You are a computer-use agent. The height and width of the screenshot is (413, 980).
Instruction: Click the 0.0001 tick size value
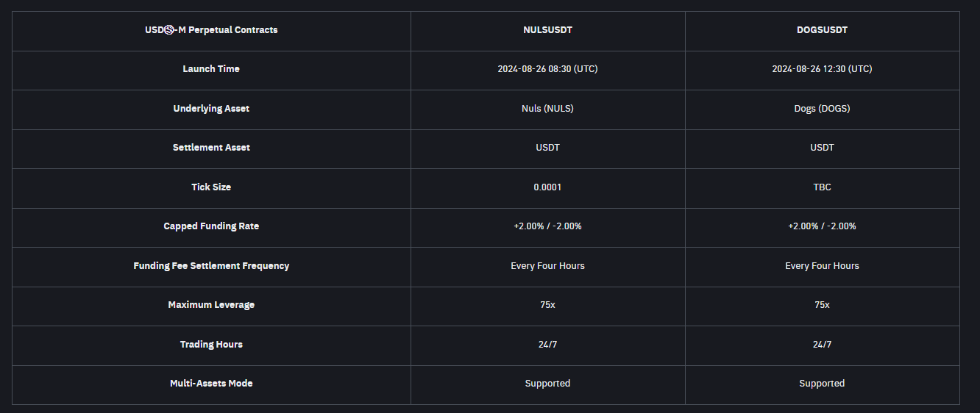547,187
